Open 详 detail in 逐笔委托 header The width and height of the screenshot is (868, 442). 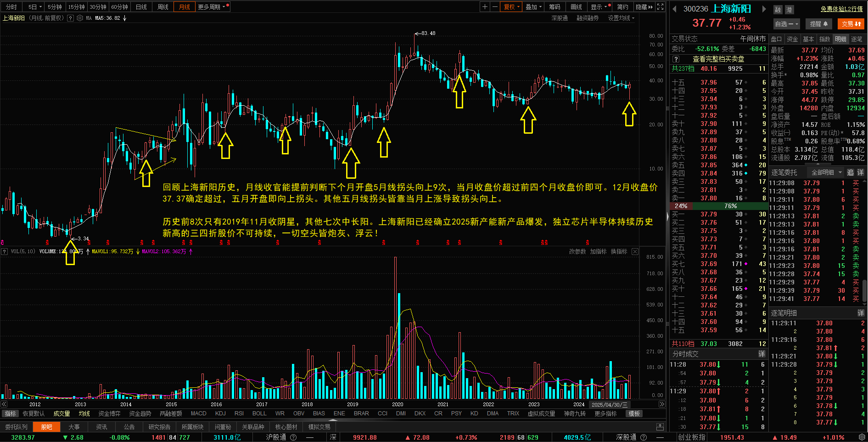(860, 172)
